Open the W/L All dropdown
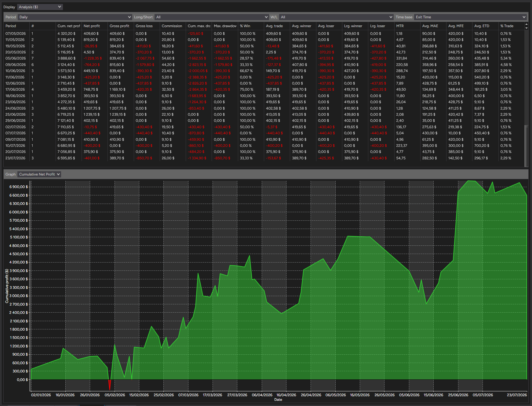Viewport: 532px width, 406px height. point(336,17)
